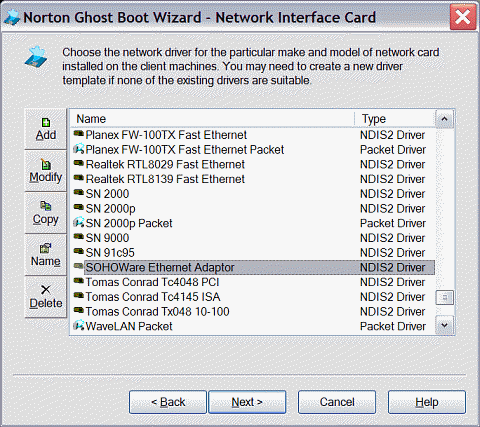
Task: Click the Copy driver button
Action: point(46,213)
